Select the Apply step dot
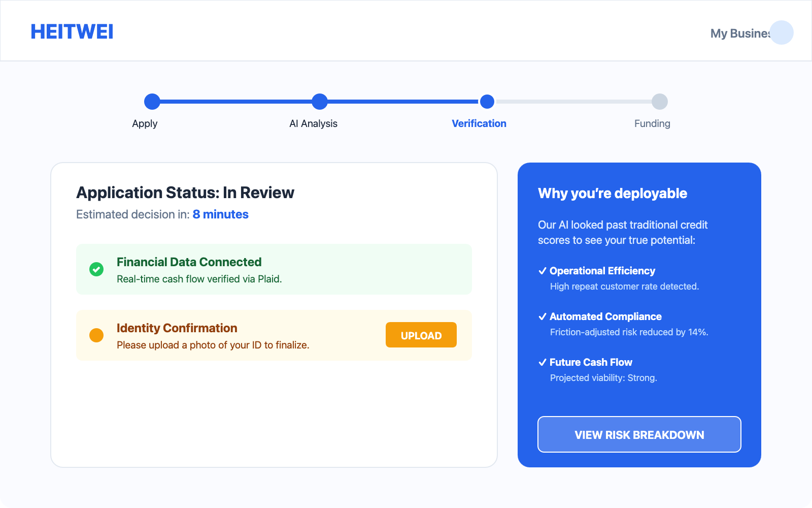The width and height of the screenshot is (812, 508). (152, 102)
